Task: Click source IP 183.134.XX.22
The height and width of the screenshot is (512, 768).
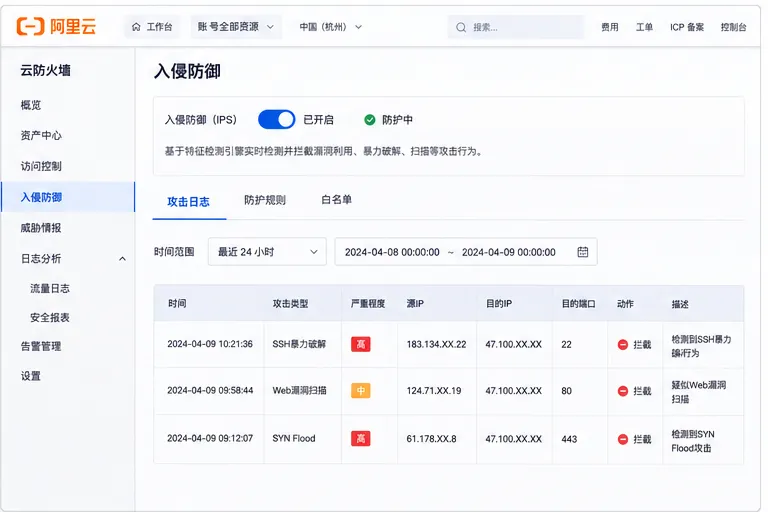Action: click(x=436, y=344)
